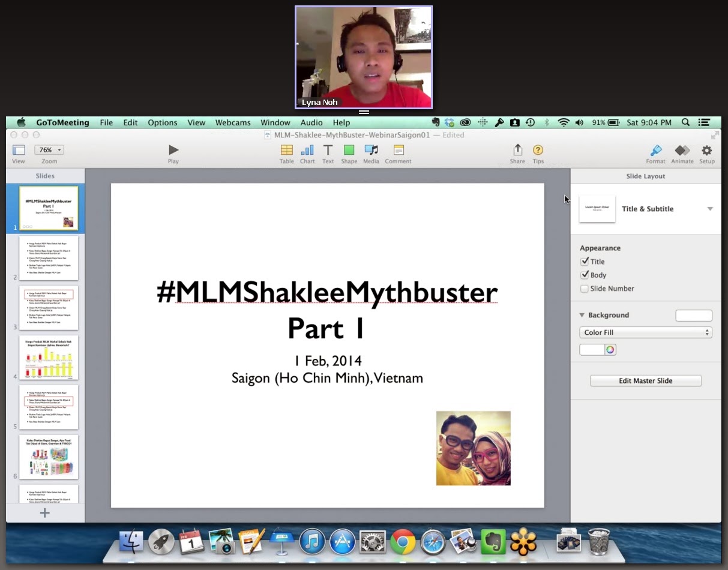Screen dimensions: 728x570
Task: Open the Edit menu
Action: (130, 122)
